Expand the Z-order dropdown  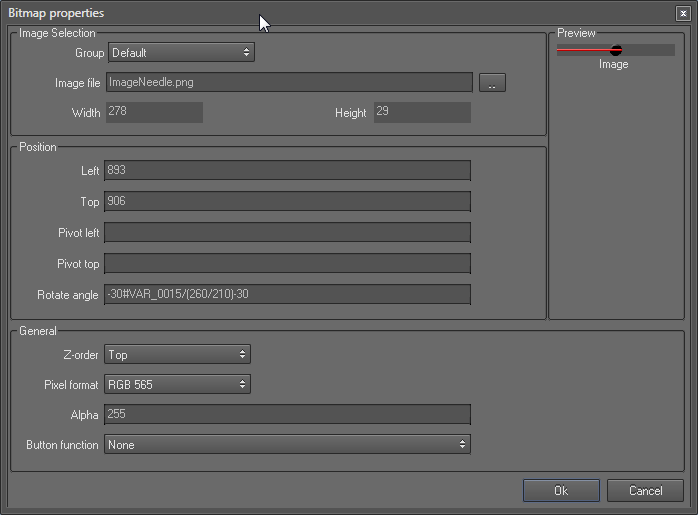pos(177,354)
